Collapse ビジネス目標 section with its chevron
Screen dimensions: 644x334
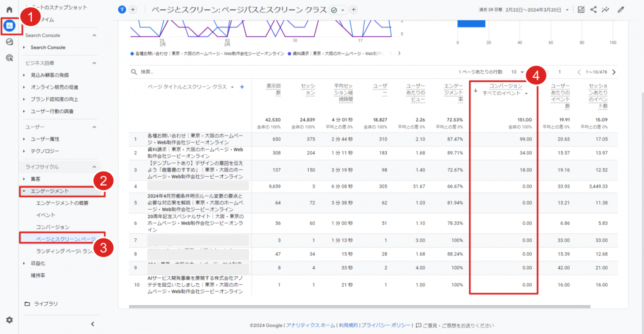coord(94,63)
